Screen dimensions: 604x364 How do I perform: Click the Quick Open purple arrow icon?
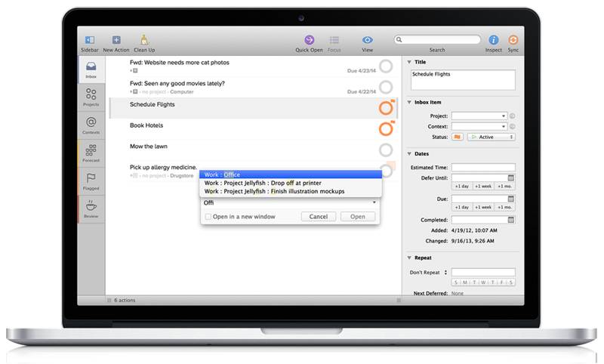310,40
